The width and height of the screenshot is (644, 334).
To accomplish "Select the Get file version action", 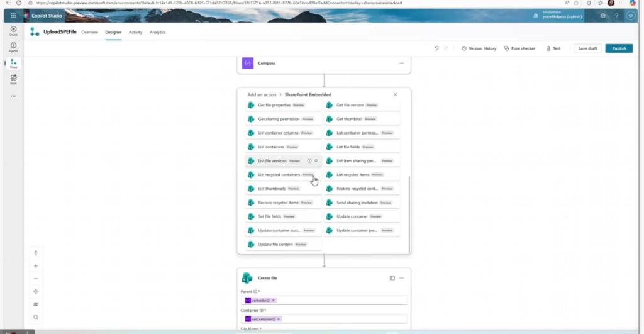I will tap(362, 105).
